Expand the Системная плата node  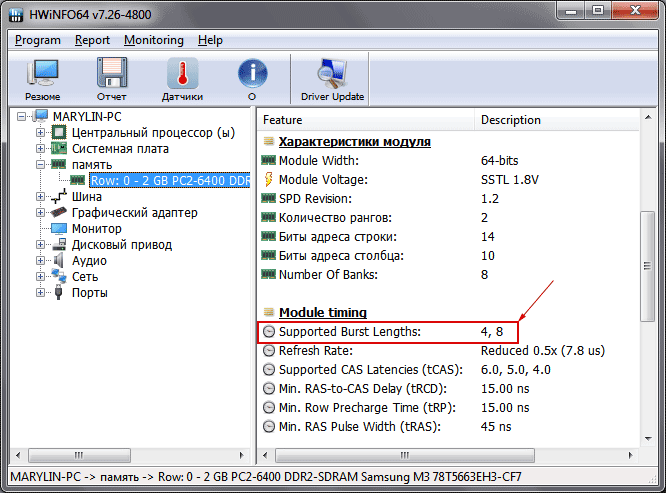point(41,149)
